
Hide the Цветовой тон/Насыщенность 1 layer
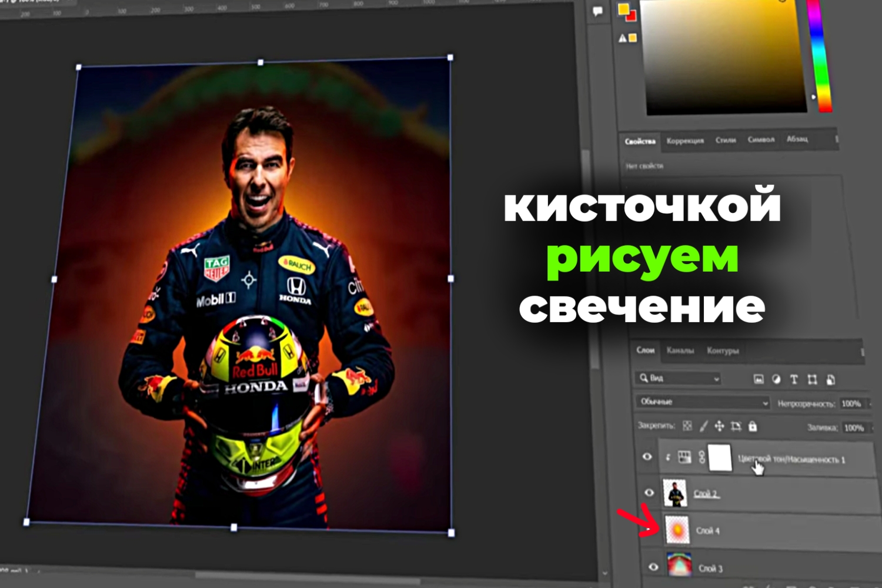[647, 456]
